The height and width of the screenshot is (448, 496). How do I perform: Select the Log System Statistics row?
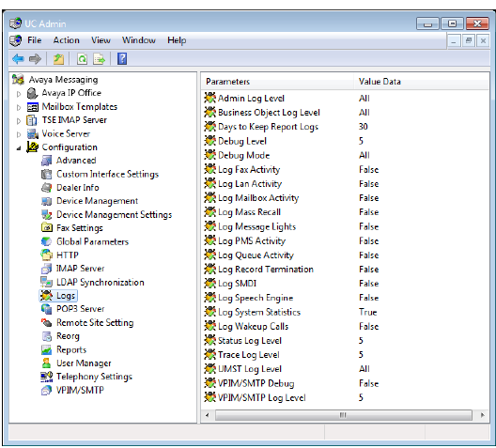(258, 313)
